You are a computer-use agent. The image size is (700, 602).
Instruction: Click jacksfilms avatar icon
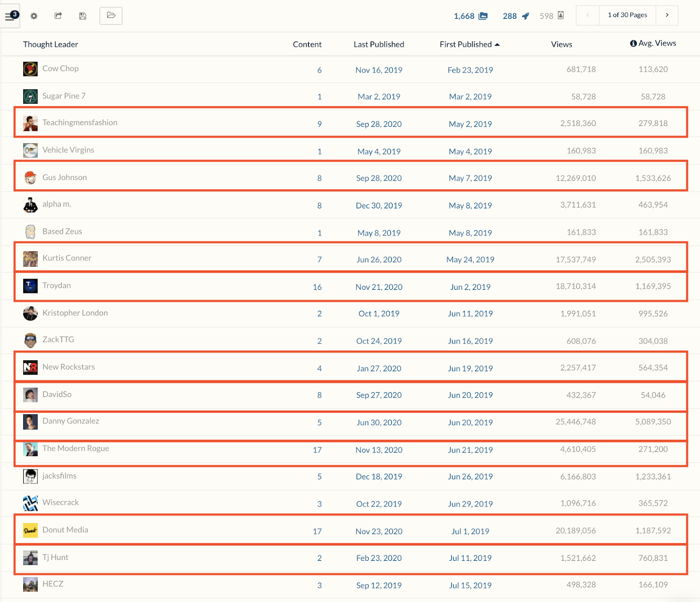(x=30, y=476)
